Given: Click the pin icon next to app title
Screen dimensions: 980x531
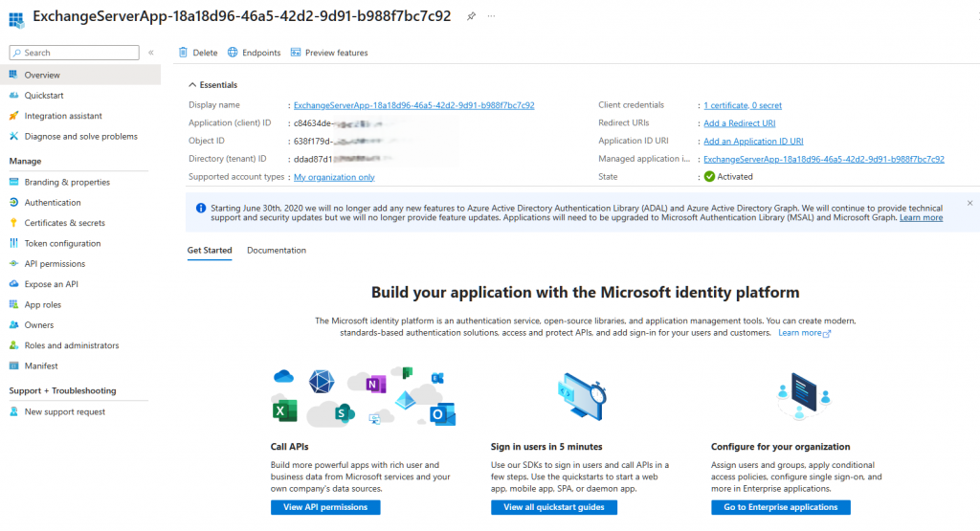Looking at the screenshot, I should [x=471, y=17].
